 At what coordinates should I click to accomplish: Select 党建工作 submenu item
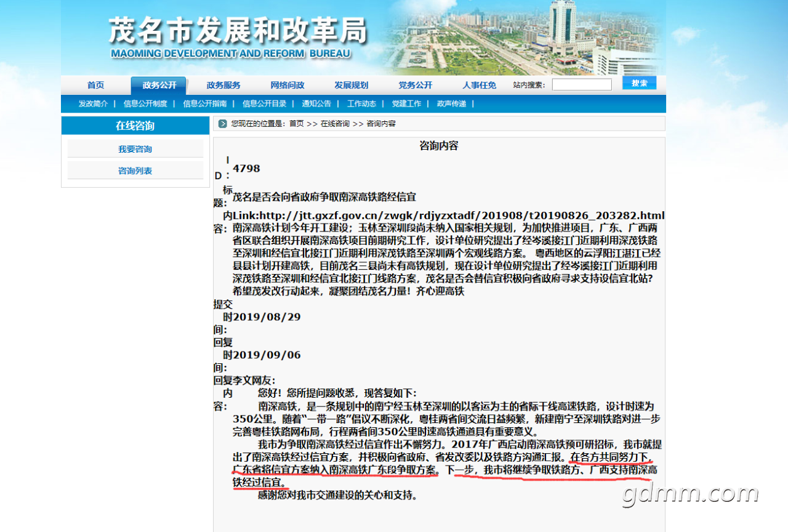pos(406,104)
